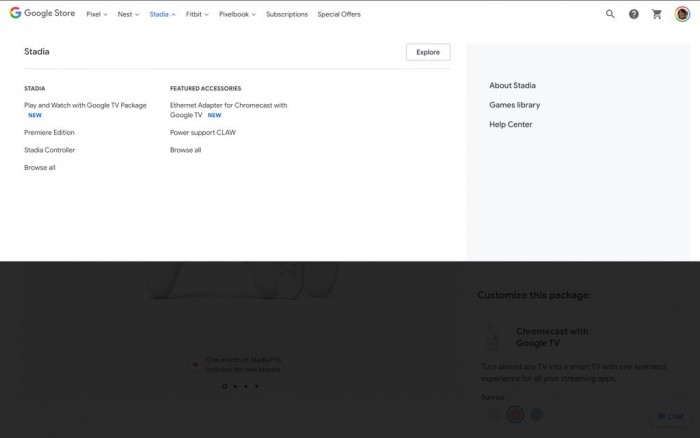Open Power support CLAW accessory
Screen dimensions: 700x438
click(x=203, y=132)
